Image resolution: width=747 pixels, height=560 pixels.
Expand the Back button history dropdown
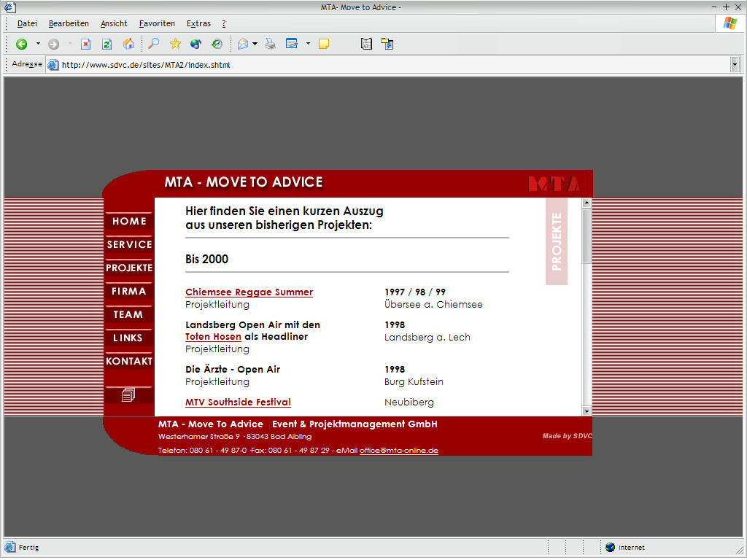[x=38, y=44]
